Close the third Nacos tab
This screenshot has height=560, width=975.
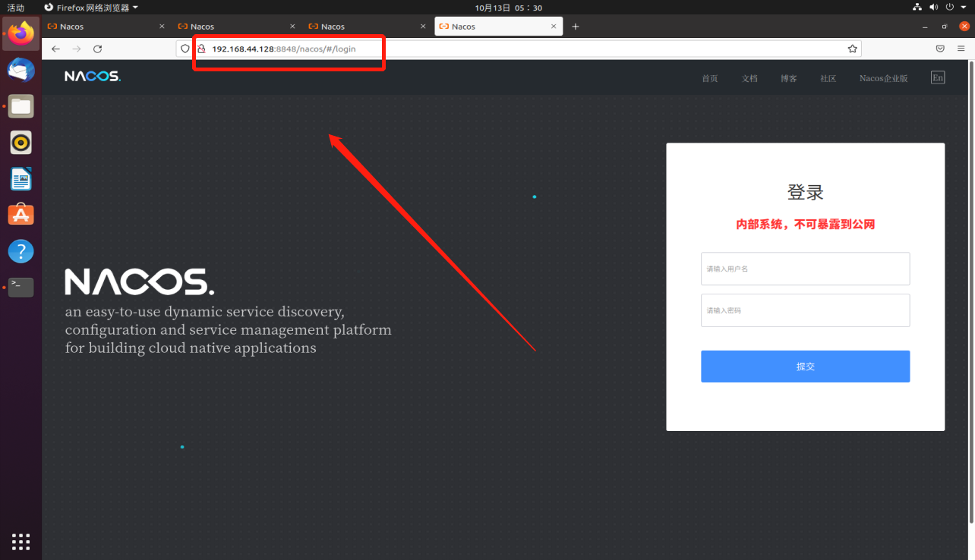[x=423, y=27]
